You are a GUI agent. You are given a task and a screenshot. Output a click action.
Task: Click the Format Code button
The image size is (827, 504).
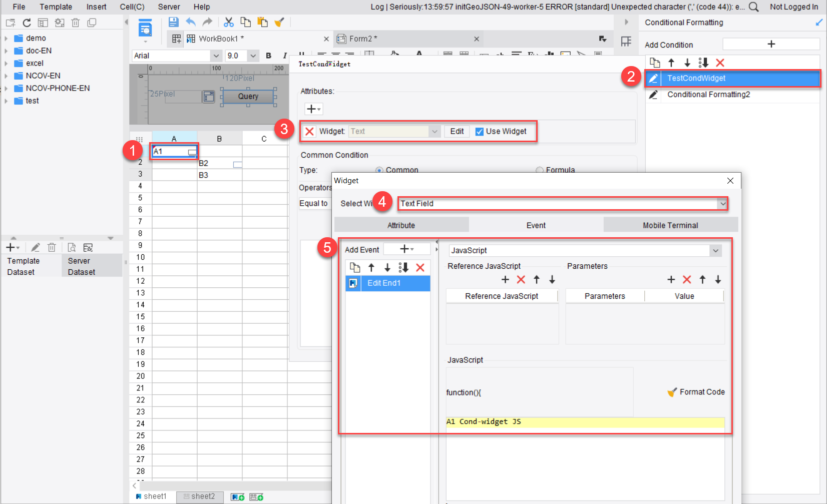tap(696, 392)
